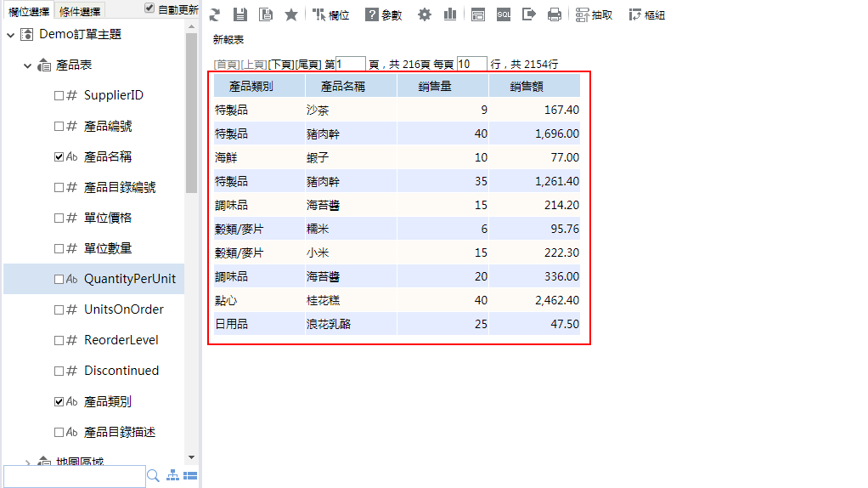Click the SQL view icon
The height and width of the screenshot is (488, 868).
(x=504, y=14)
